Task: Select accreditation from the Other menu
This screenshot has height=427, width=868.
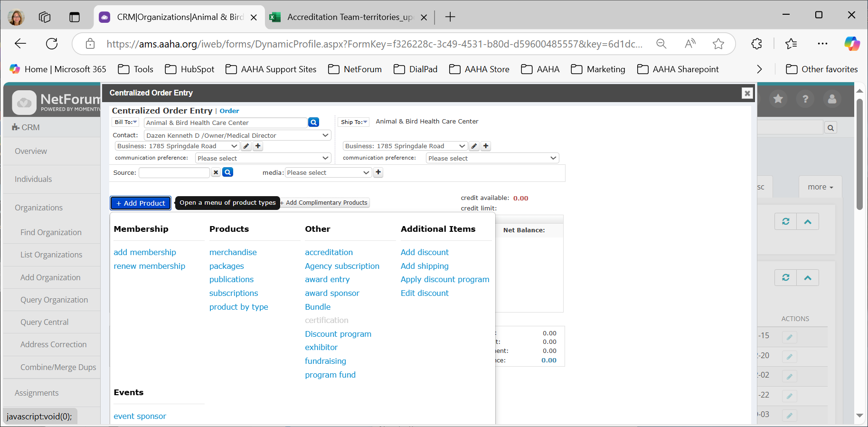Action: pos(329,252)
